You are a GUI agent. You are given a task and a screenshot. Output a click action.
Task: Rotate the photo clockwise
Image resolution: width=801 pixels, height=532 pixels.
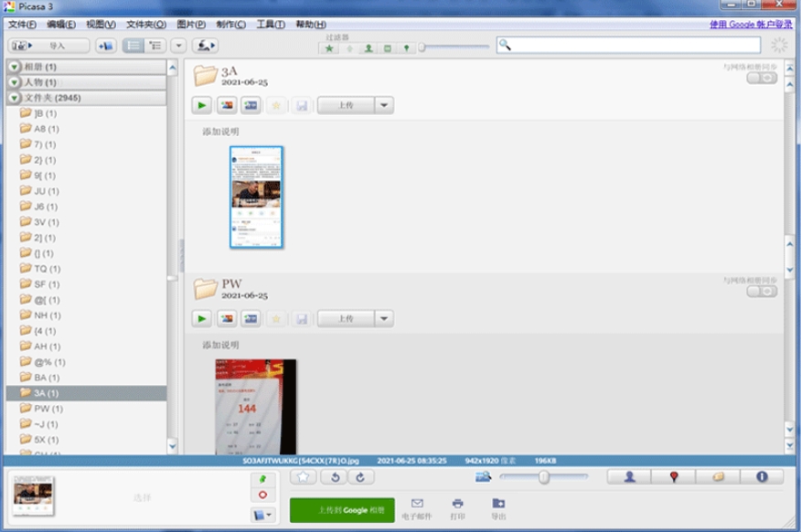[x=360, y=477]
